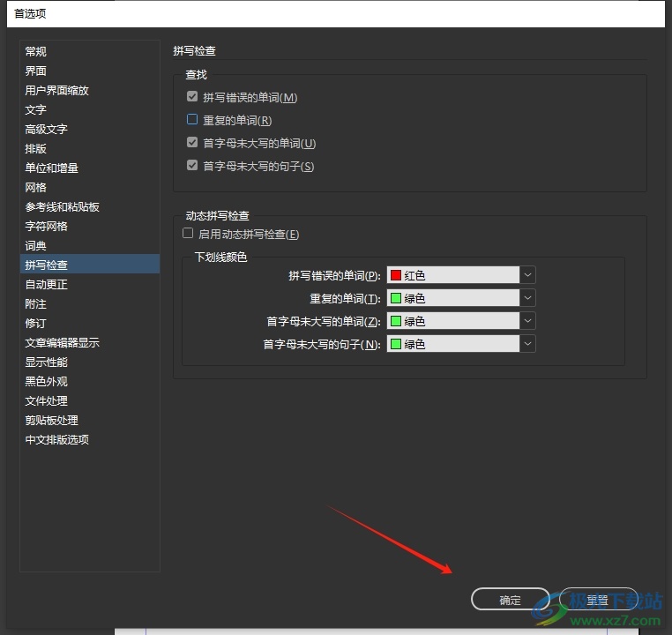The width and height of the screenshot is (672, 635).
Task: Open 首字母未大写的单词(Z) color dropdown arrow
Action: [x=527, y=321]
